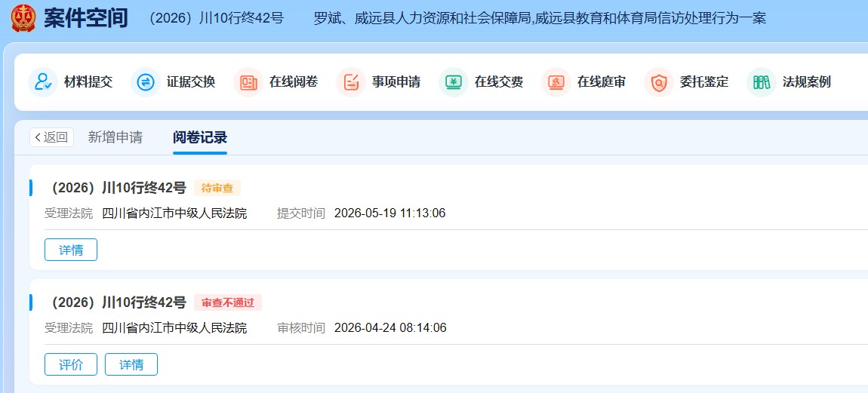
Task: Click the 待审查 status tag
Action: click(217, 188)
